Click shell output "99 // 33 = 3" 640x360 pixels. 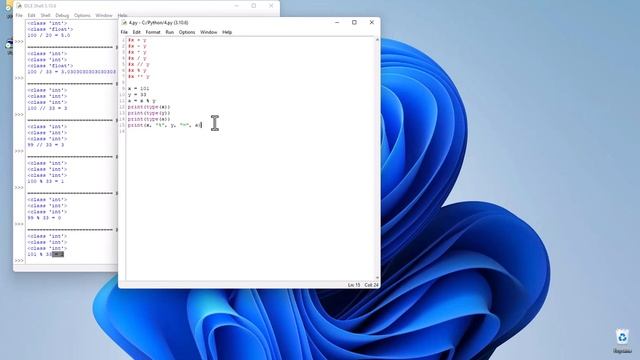coord(45,145)
